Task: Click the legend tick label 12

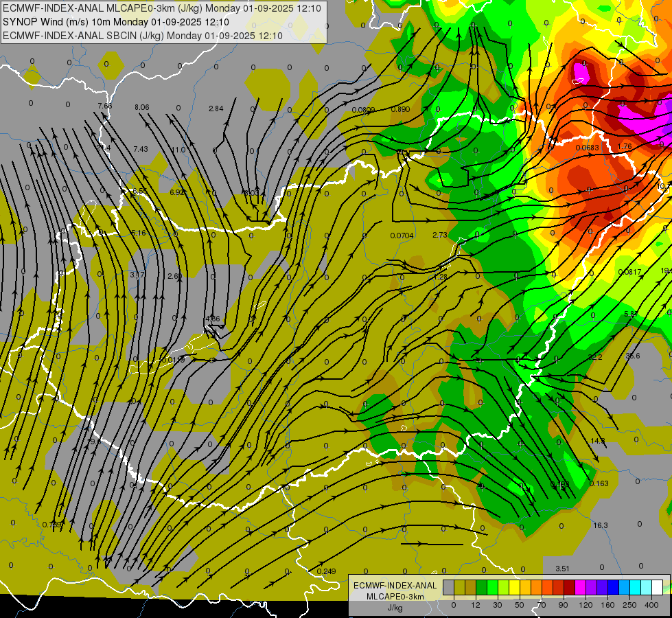Action: click(475, 605)
